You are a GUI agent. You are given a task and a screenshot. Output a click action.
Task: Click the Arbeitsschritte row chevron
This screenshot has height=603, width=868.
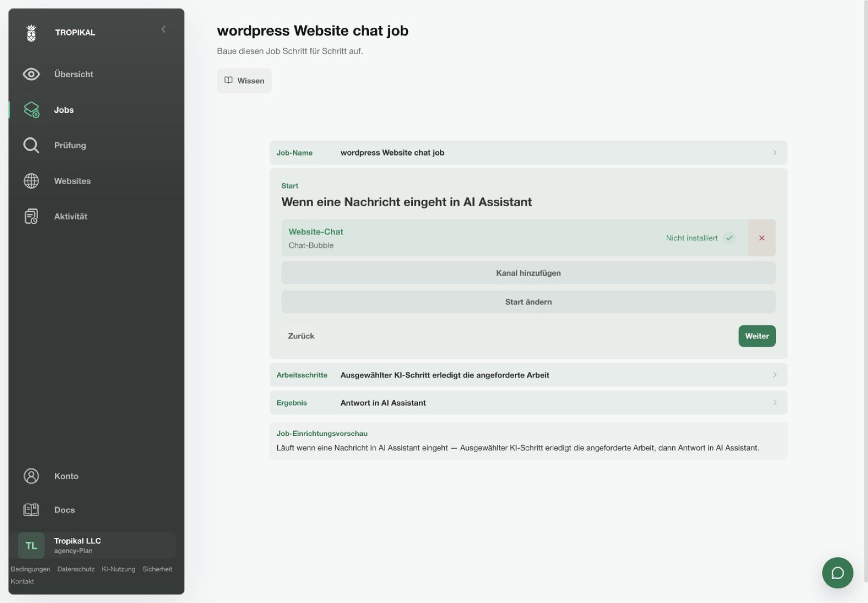(x=775, y=375)
